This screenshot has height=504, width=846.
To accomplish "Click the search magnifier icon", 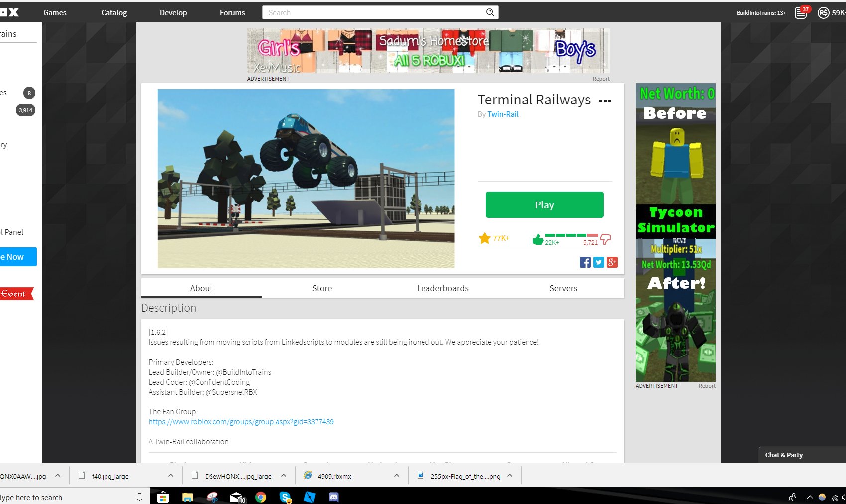I will [x=490, y=12].
